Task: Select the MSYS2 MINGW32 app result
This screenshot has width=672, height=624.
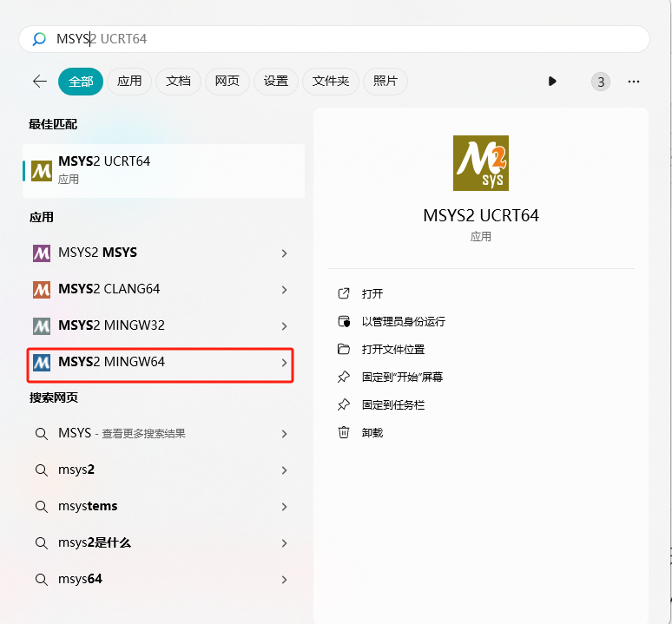Action: tap(161, 326)
